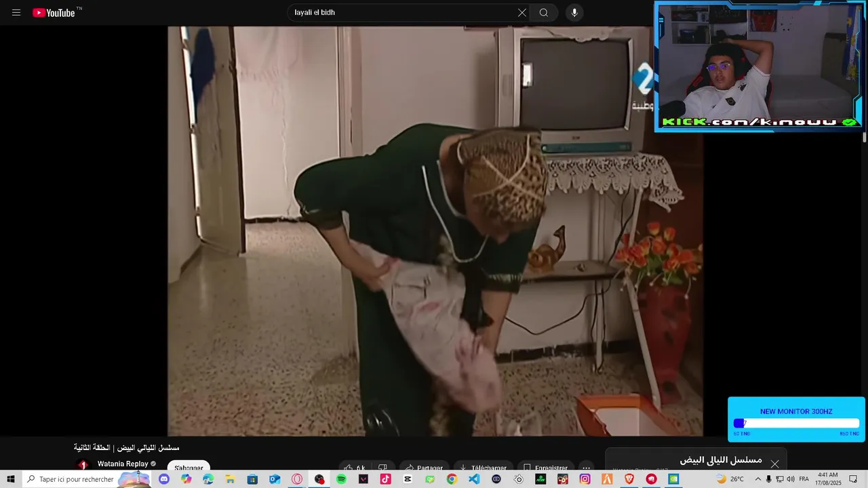Screen dimensions: 868x488
Task: Click the search magnifier button
Action: pyautogui.click(x=544, y=12)
